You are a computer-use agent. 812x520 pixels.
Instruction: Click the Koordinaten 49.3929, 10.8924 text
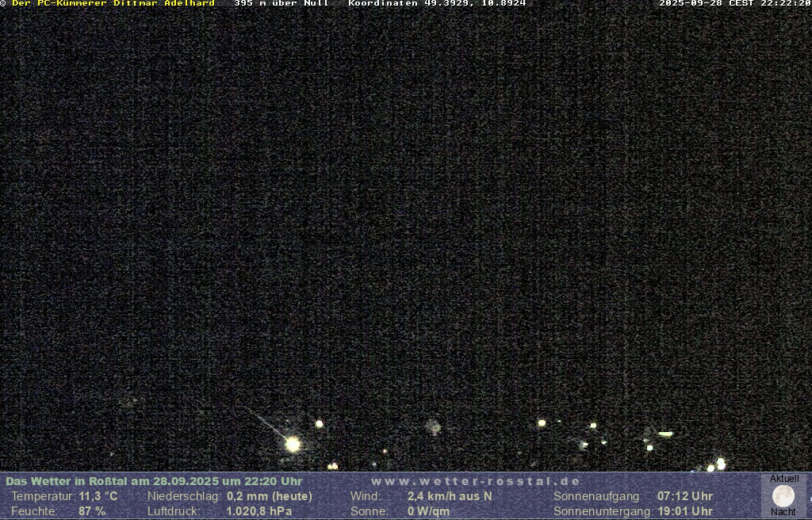click(x=437, y=4)
